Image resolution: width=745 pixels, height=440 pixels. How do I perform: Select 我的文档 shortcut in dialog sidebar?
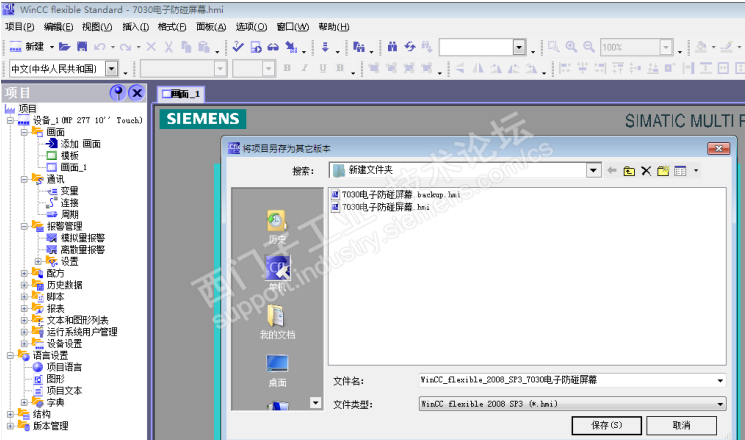click(x=277, y=322)
